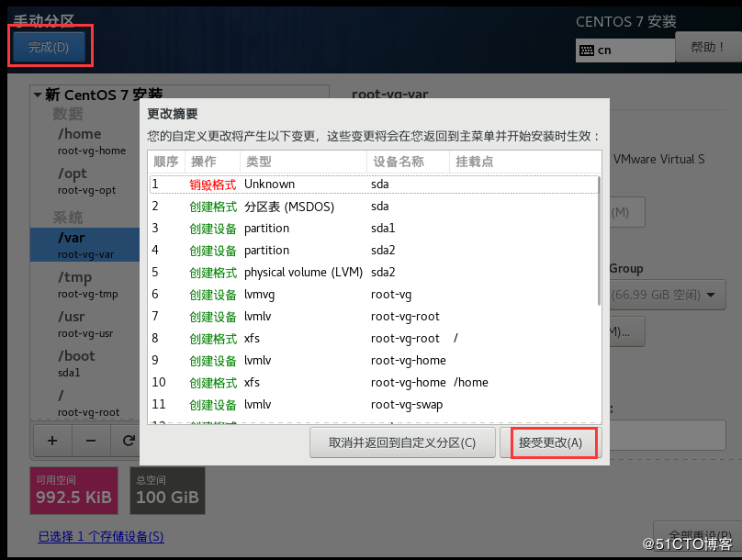Open the 帮助! help button
This screenshot has width=742, height=560.
click(708, 47)
